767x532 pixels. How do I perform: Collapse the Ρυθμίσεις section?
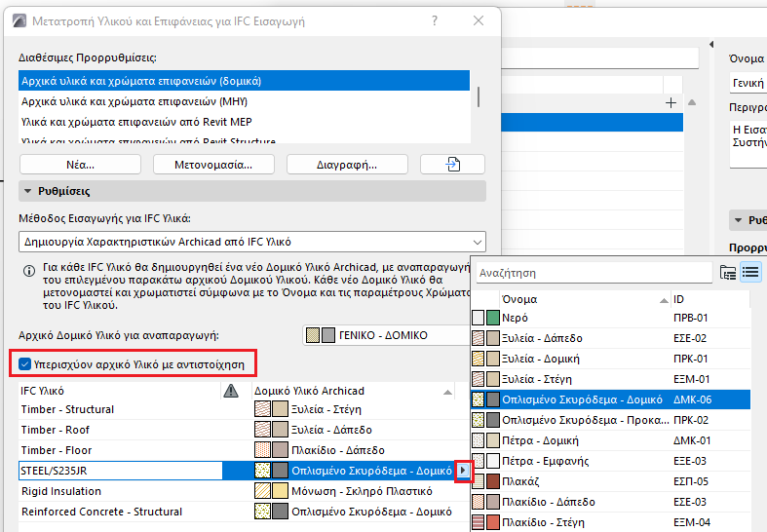(28, 191)
